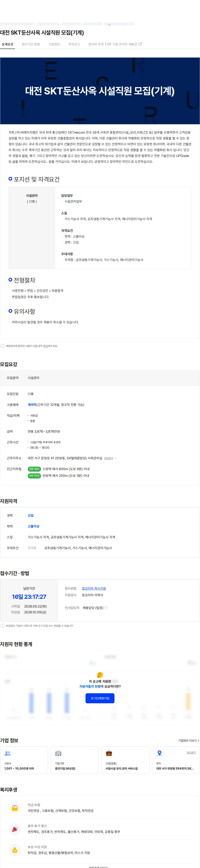Click the 중견기업 (비상장) card

tap(75, 760)
